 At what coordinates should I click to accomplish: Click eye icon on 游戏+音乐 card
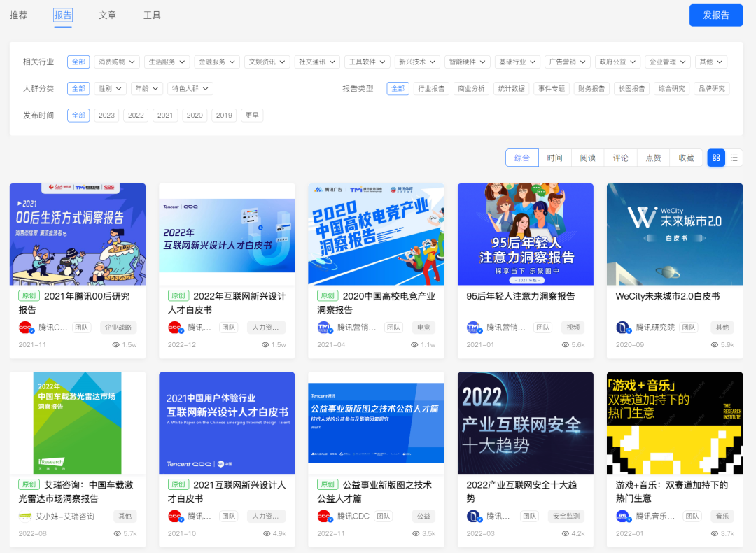coord(715,533)
